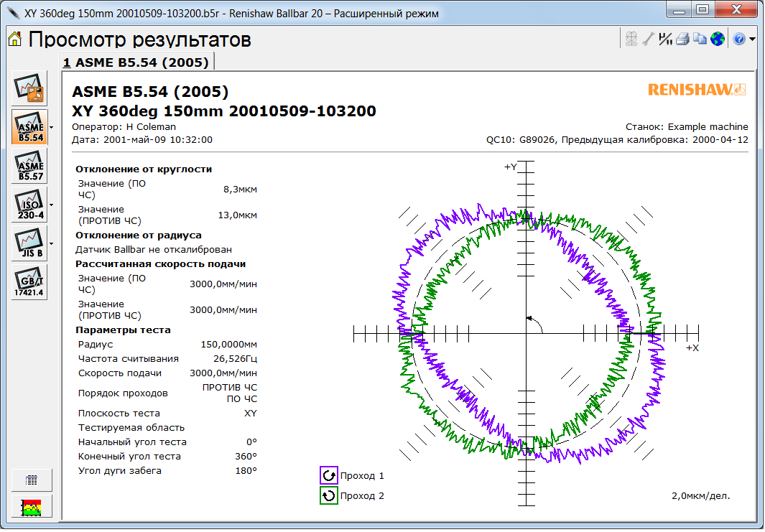Select the '1 ASME B5.54 (2005)' tab

pos(136,62)
